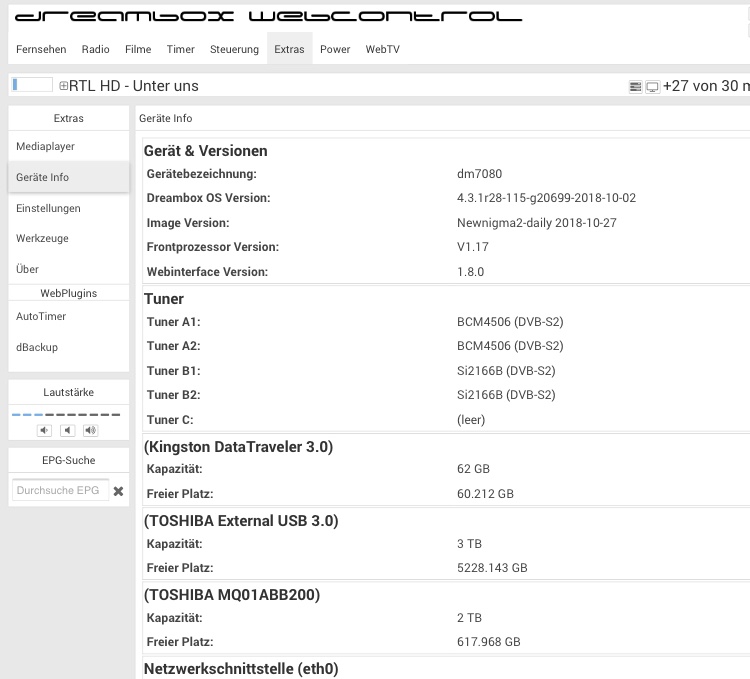Open the Timer menu
The image size is (750, 679).
click(x=181, y=49)
